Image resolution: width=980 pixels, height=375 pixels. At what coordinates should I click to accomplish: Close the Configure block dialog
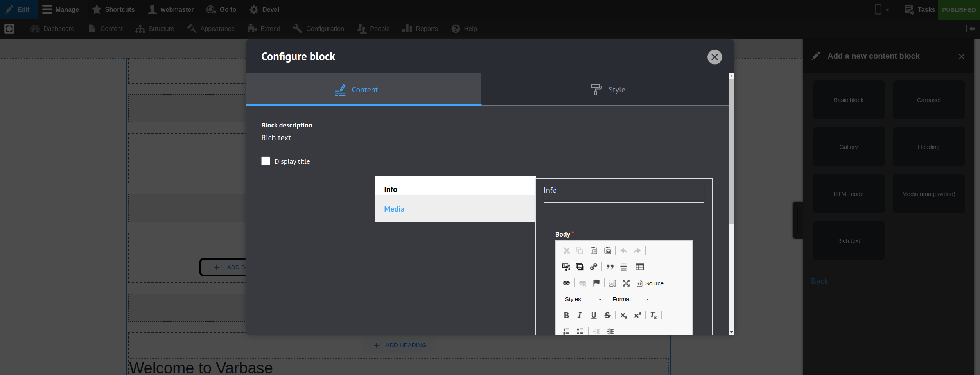(x=714, y=57)
